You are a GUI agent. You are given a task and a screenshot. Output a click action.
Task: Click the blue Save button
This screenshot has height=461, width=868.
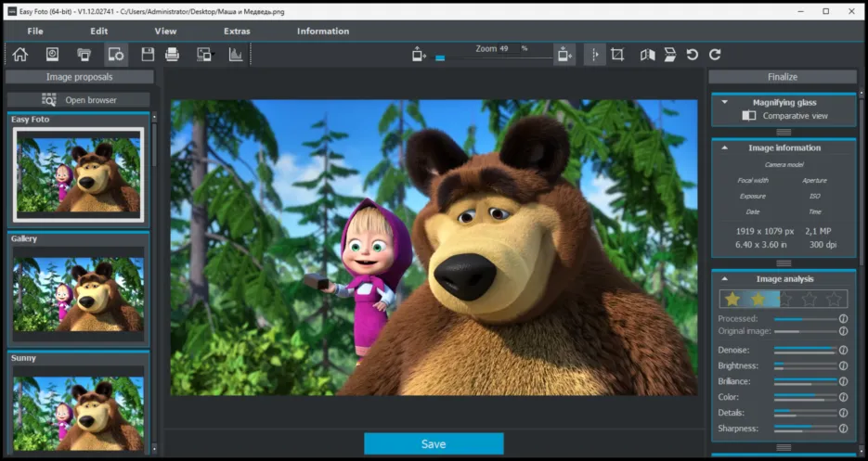point(434,444)
